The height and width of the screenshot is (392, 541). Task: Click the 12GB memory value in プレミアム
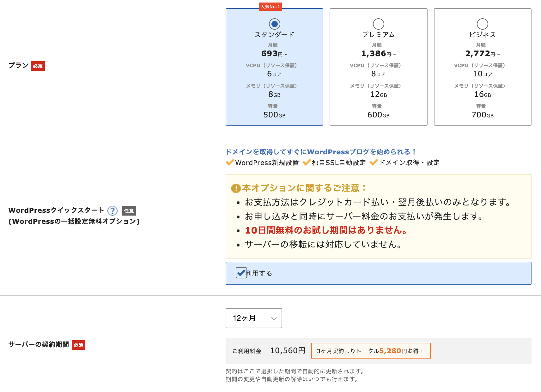coord(378,94)
